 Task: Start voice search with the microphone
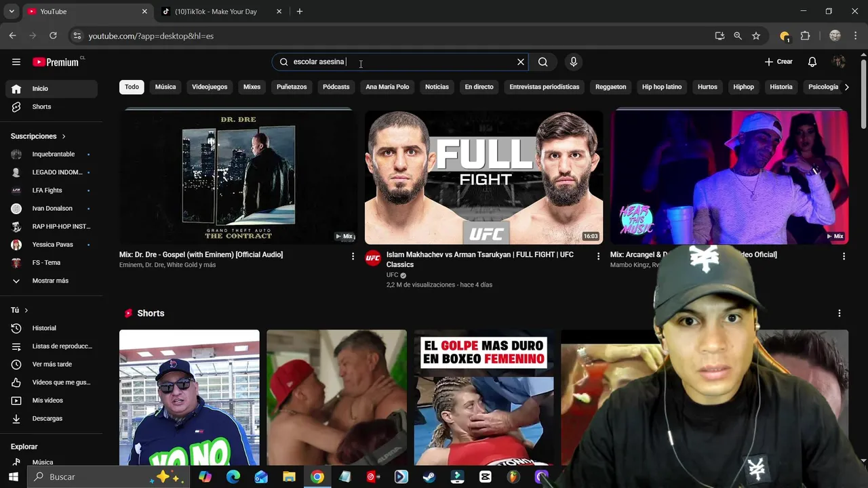click(x=574, y=62)
